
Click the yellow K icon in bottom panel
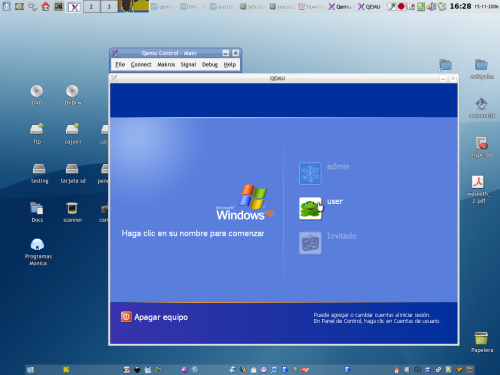coord(66,369)
